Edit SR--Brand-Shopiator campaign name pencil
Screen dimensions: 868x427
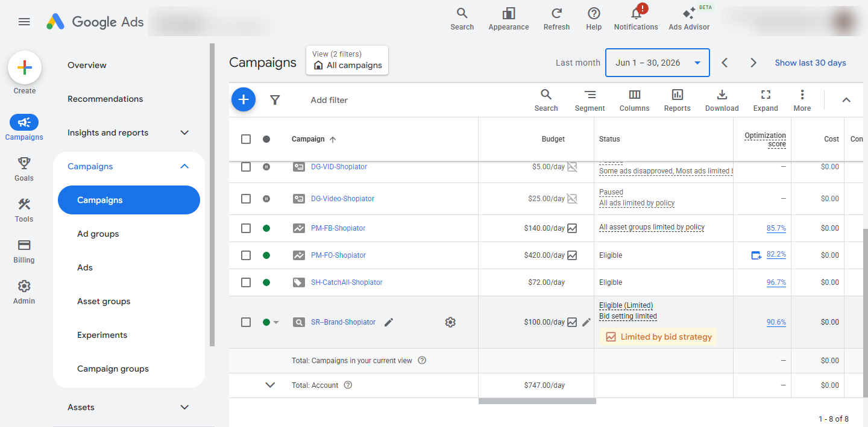[x=389, y=322]
